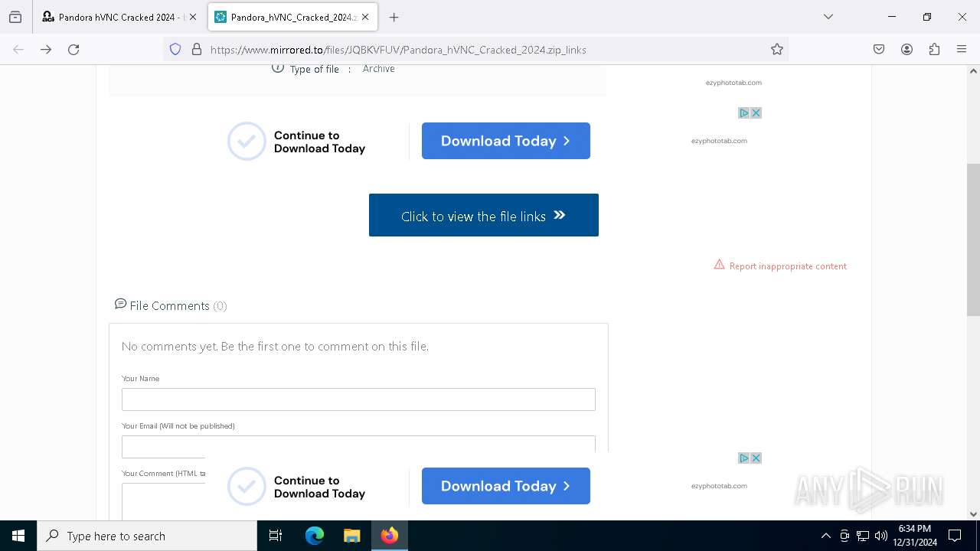Click top Download Today button

point(506,141)
